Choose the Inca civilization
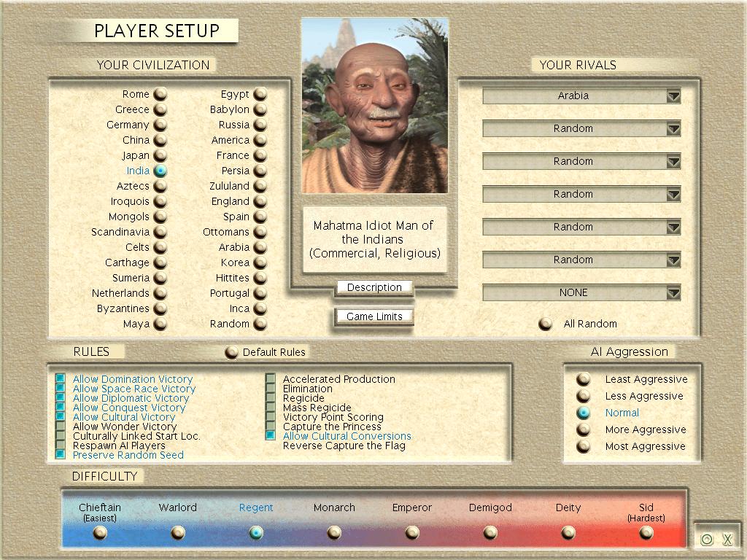The width and height of the screenshot is (747, 560). 260,308
